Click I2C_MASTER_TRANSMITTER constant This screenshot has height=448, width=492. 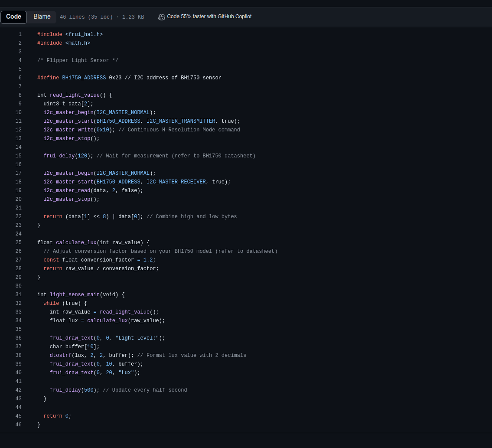[181, 121]
